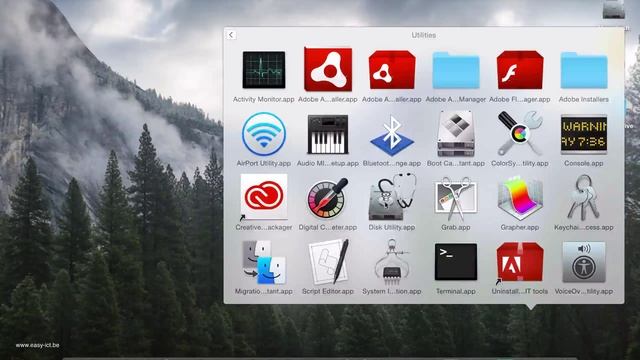Viewport: 640px width, 360px height.
Task: Open Console.app warning icon
Action: [584, 134]
